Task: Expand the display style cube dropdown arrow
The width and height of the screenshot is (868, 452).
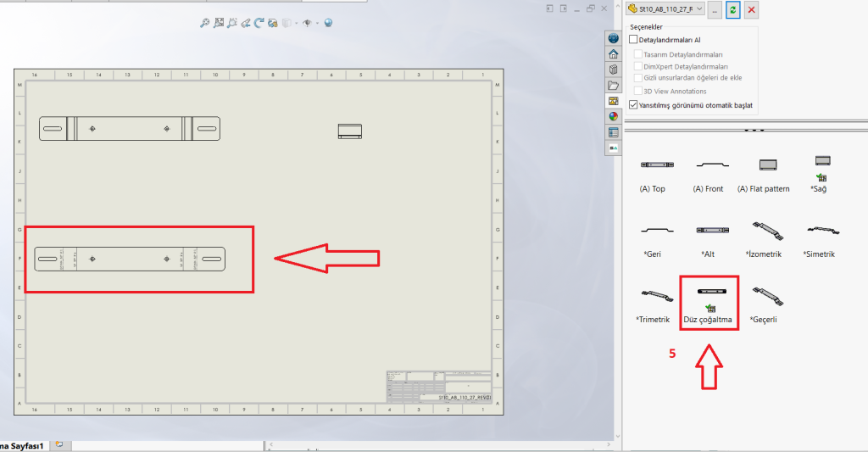Action: click(x=297, y=23)
